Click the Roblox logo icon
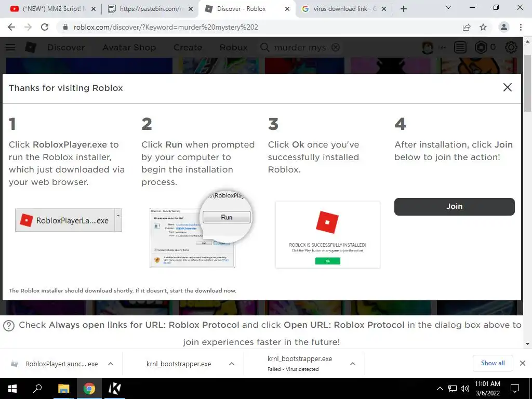532x399 pixels. click(x=31, y=47)
